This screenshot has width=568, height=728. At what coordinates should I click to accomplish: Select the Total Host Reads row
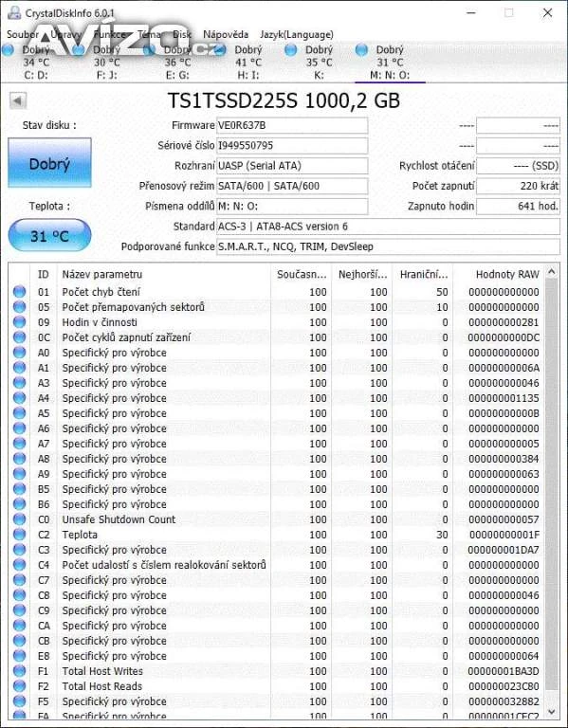coord(277,686)
